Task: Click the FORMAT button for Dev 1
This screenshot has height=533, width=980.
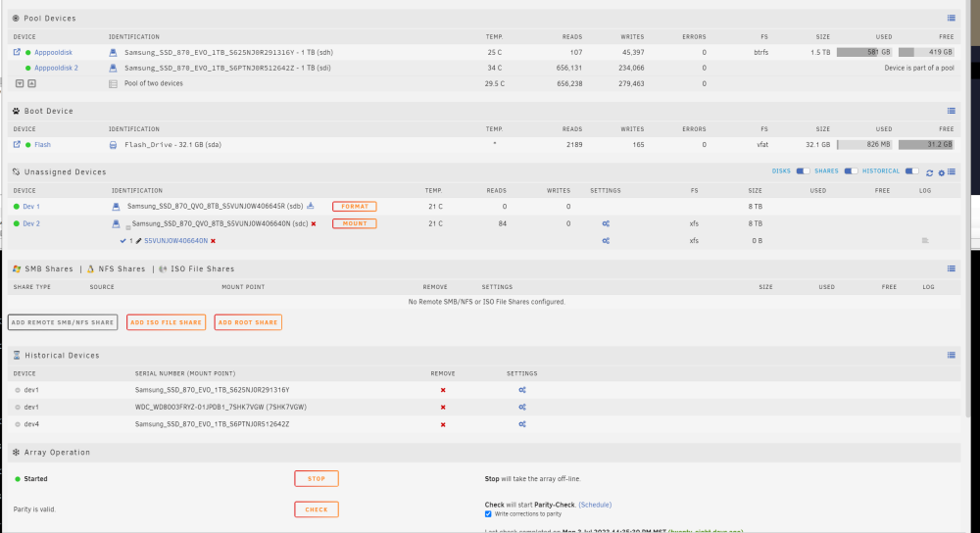Action: [355, 206]
